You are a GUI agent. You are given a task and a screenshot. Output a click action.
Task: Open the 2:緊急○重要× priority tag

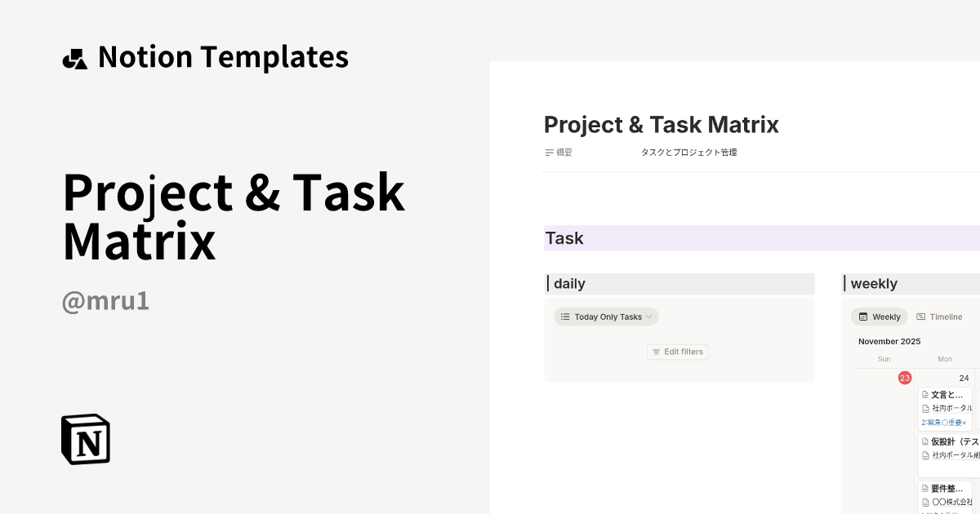point(944,423)
